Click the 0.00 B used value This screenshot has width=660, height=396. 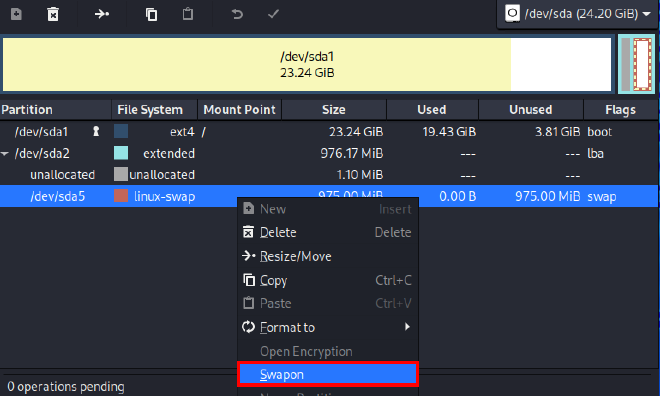tap(458, 197)
